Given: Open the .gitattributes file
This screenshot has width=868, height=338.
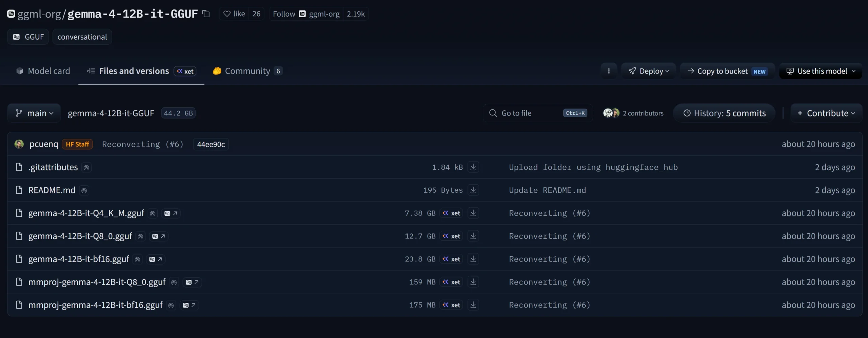Looking at the screenshot, I should [x=53, y=167].
